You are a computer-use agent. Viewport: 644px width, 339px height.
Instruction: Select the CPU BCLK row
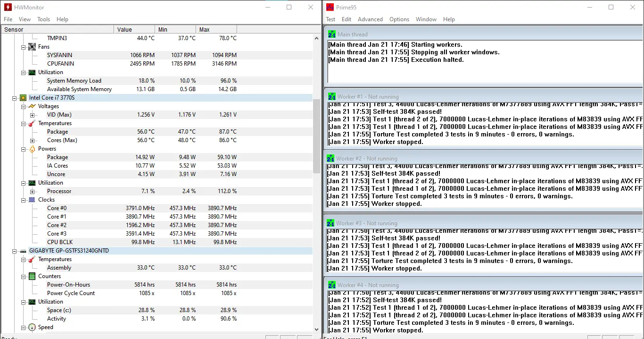156,242
